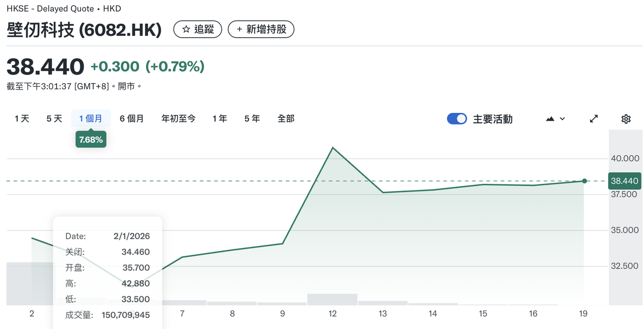Click the green price dot on the chart line
This screenshot has height=329, width=644.
click(584, 180)
